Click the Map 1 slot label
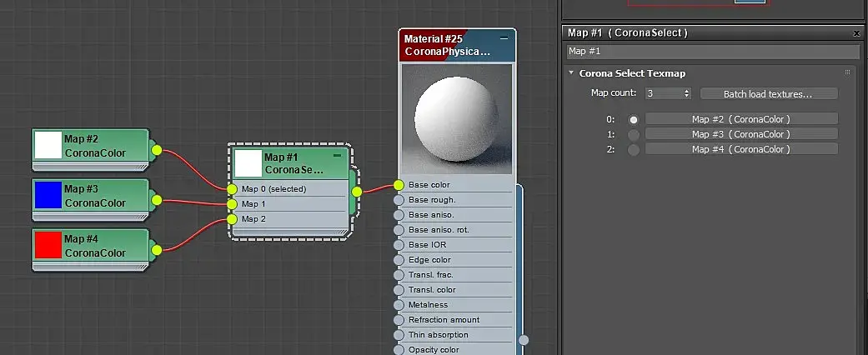The height and width of the screenshot is (355, 868). 253,204
